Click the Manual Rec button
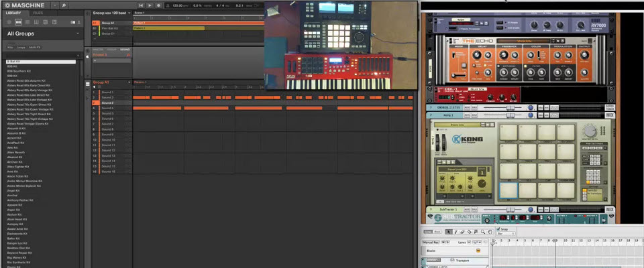This screenshot has width=644, height=268. [x=431, y=242]
